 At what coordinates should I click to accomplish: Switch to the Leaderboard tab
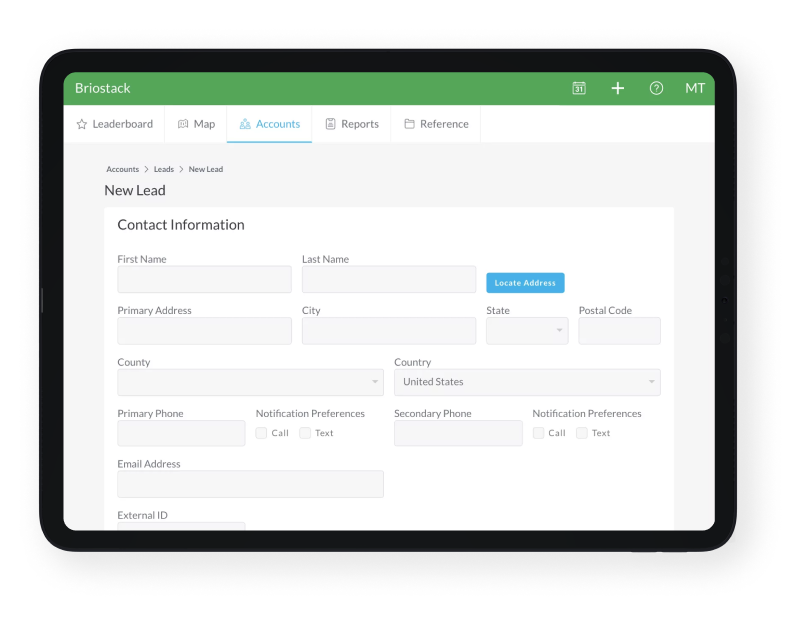click(x=115, y=124)
